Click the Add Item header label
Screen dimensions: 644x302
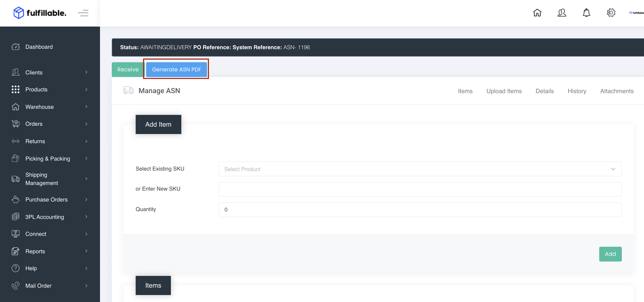(x=158, y=124)
